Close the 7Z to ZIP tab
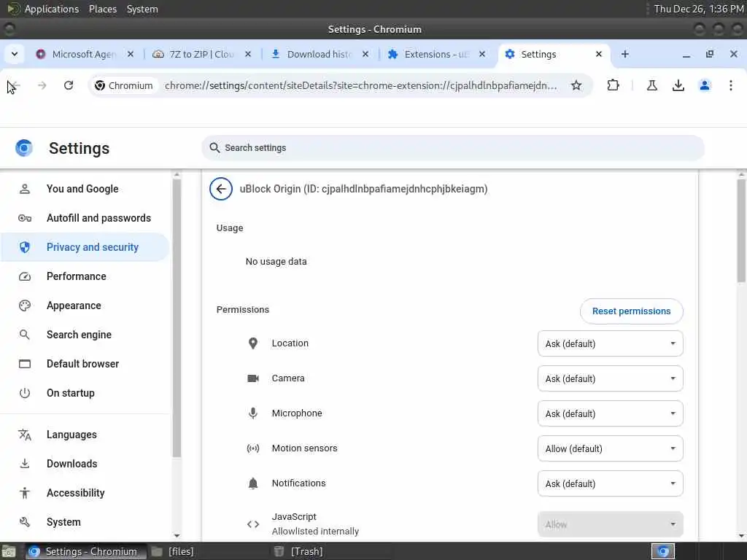747x560 pixels. [x=248, y=54]
